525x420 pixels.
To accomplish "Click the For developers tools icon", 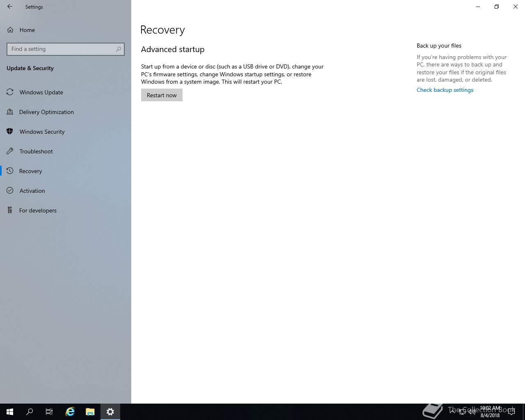I will tap(10, 210).
